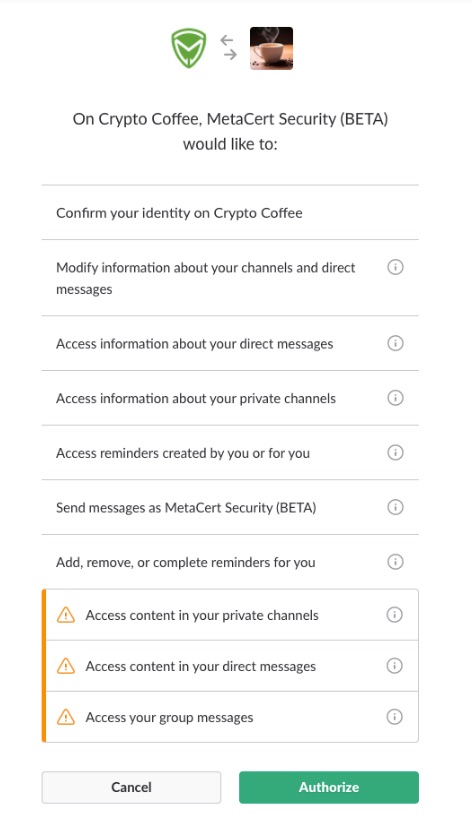This screenshot has width=473, height=834.
Task: Open info for Access content in direct messages
Action: 394,666
